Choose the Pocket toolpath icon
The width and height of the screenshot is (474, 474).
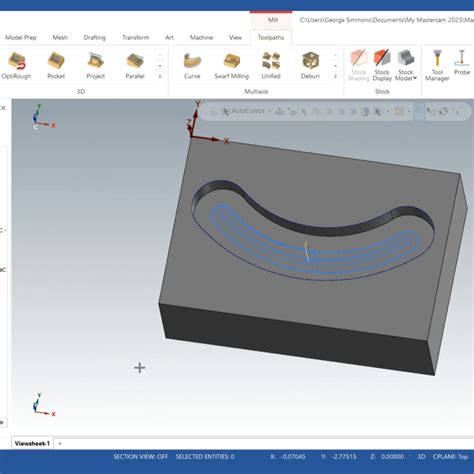[56, 66]
